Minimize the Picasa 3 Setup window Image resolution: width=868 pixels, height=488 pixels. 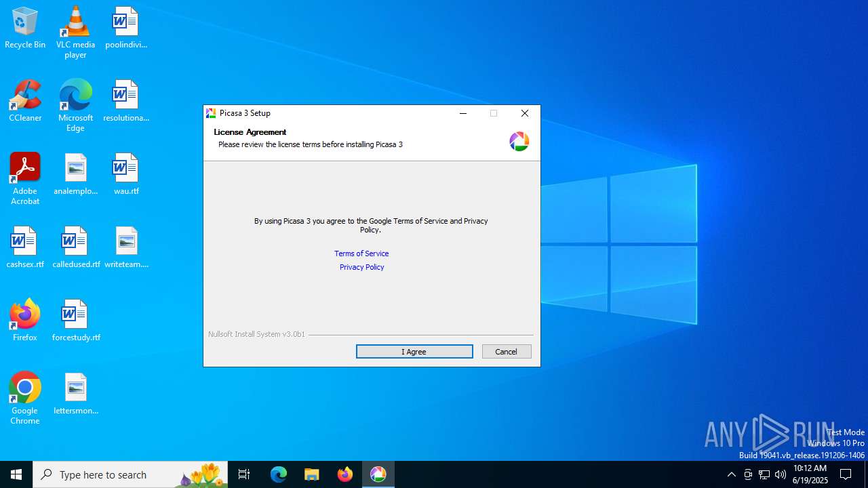point(463,113)
